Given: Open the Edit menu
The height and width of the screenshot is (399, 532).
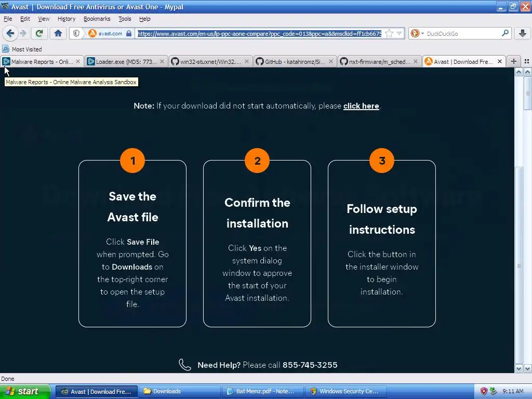Looking at the screenshot, I should (25, 19).
